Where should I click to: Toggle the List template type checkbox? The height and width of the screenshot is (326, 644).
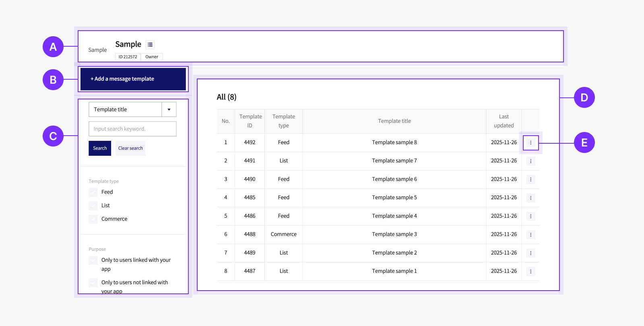(x=93, y=206)
